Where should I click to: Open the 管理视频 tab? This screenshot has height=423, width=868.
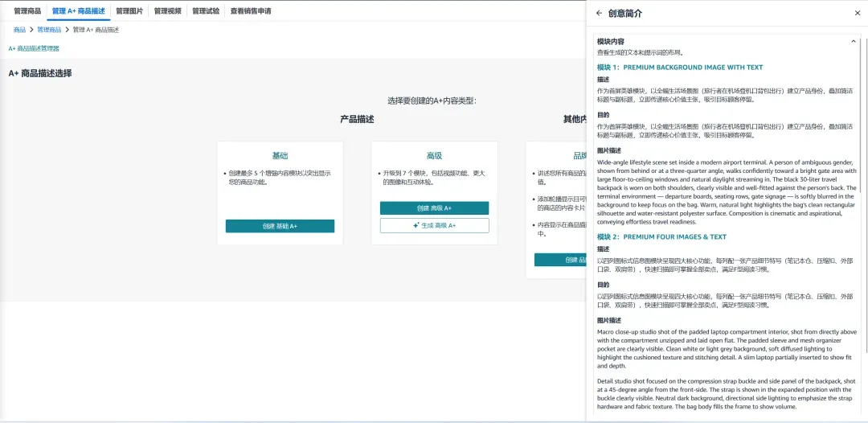[x=167, y=10]
